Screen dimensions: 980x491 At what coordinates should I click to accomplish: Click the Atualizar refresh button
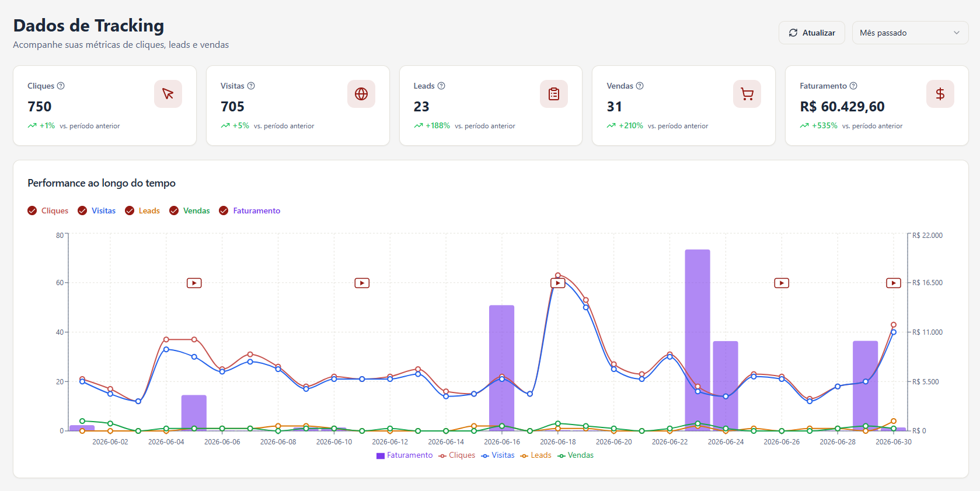coord(812,33)
